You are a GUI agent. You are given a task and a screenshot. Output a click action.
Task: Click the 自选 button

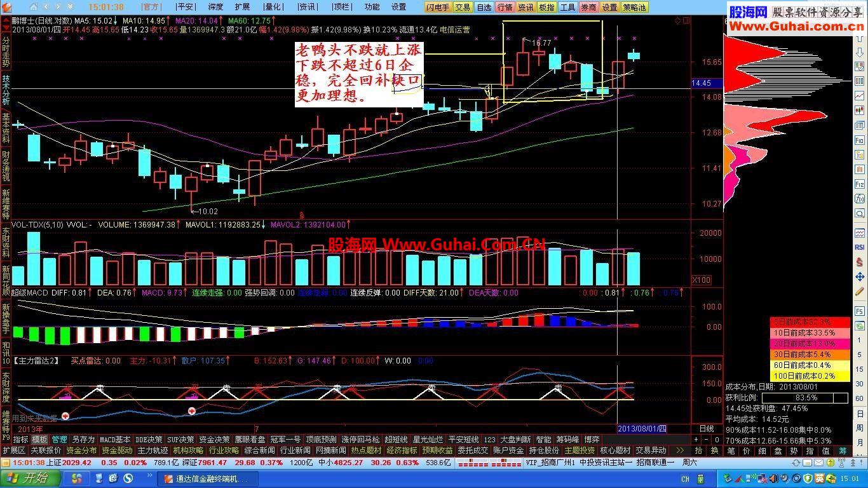(484, 7)
